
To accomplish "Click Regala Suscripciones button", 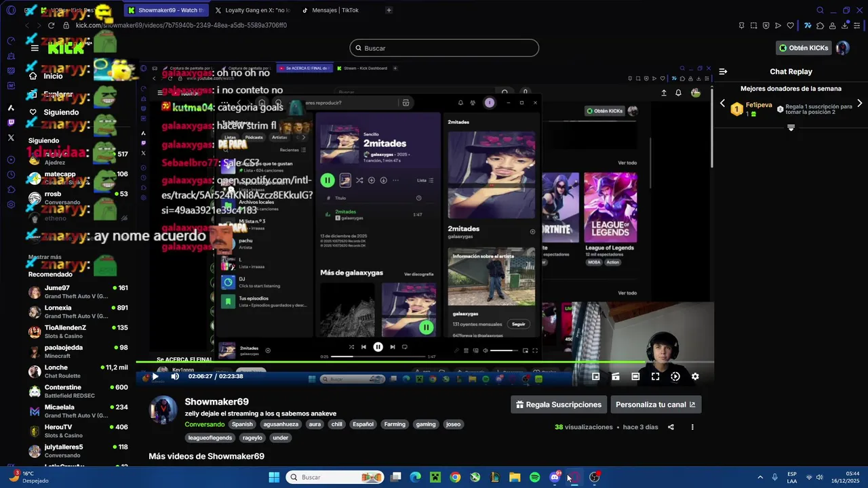I will (558, 405).
